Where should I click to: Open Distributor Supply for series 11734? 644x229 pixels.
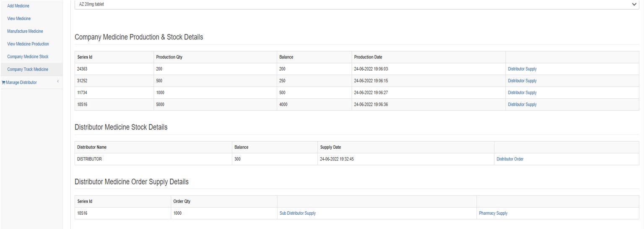click(x=522, y=92)
